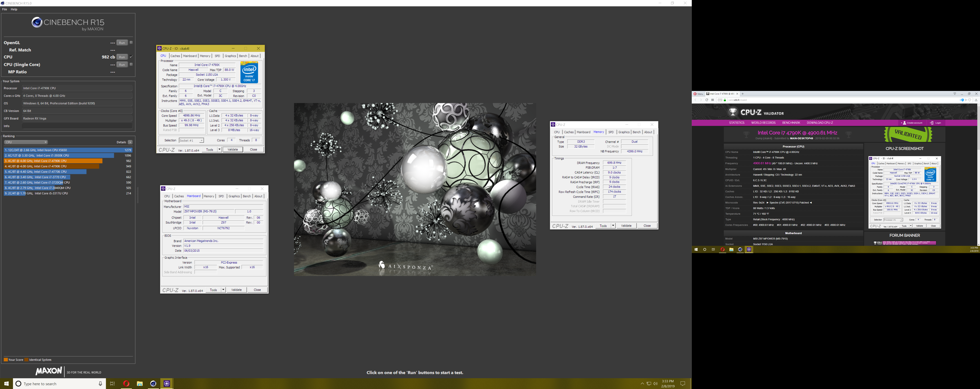Open Tools dropdown arrow in CPU-Z ckak4l window
Image resolution: width=980 pixels, height=389 pixels.
pyautogui.click(x=220, y=149)
